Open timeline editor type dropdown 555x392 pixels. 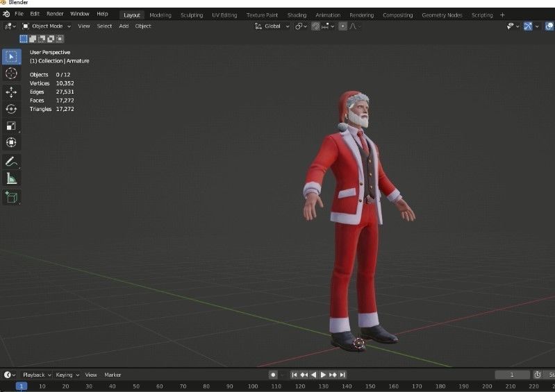[10, 375]
